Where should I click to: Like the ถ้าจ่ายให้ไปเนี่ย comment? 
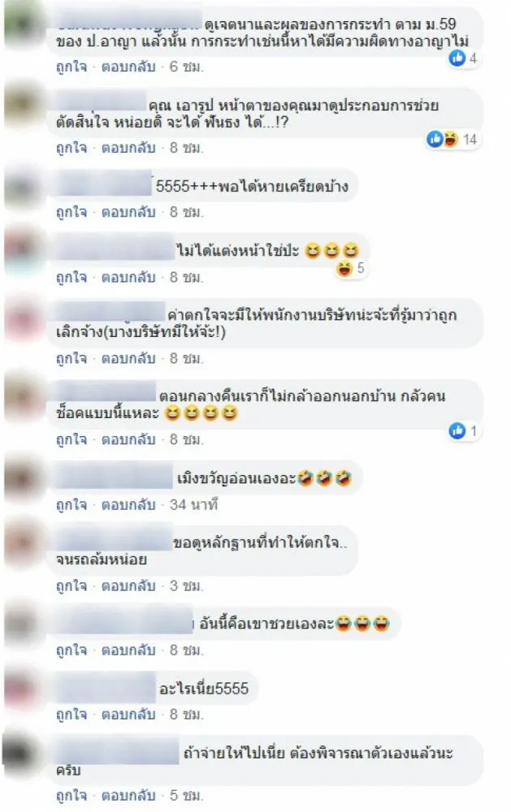[x=71, y=796]
